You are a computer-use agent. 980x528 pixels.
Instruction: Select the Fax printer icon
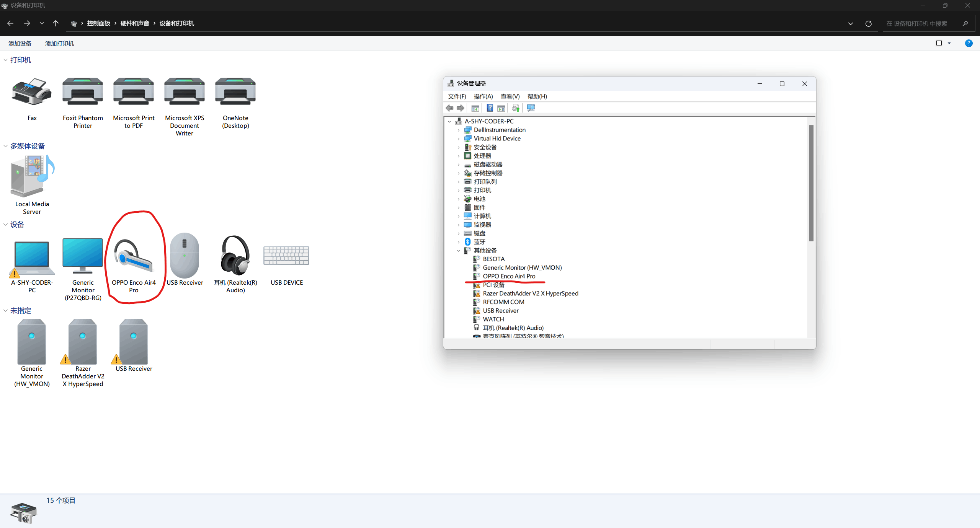pos(32,92)
